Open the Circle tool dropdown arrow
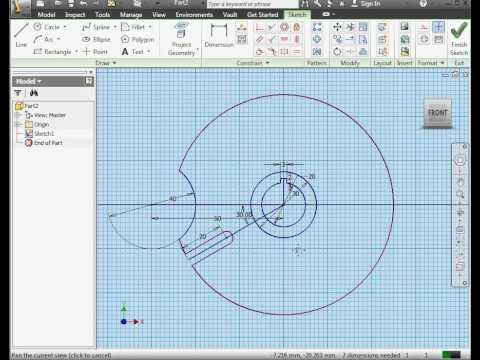Image resolution: width=480 pixels, height=360 pixels. click(65, 27)
